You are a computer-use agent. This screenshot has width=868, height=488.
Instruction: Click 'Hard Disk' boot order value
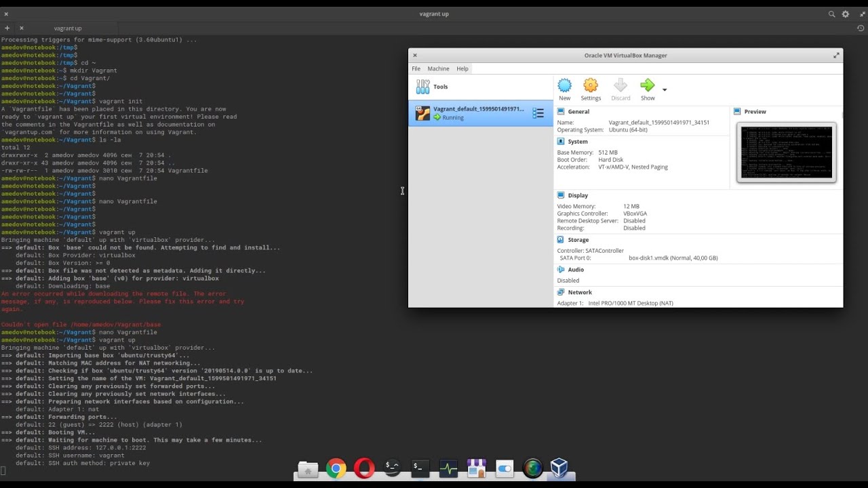610,160
